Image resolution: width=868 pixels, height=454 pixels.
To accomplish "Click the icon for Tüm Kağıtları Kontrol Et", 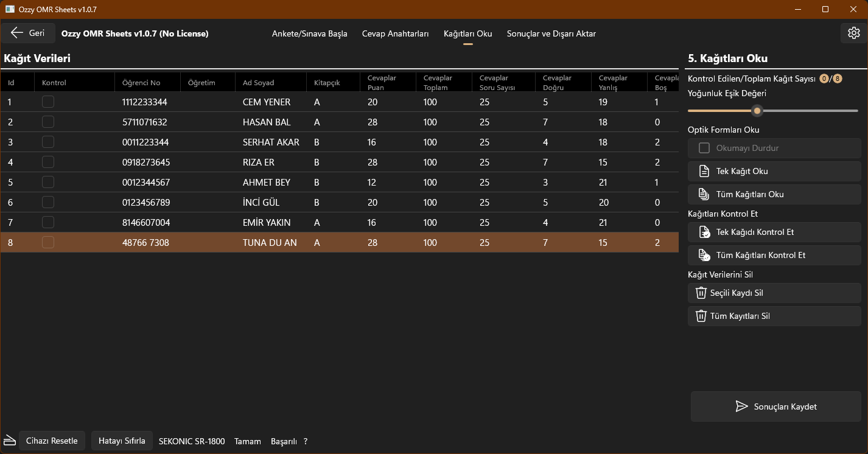I will [x=704, y=255].
